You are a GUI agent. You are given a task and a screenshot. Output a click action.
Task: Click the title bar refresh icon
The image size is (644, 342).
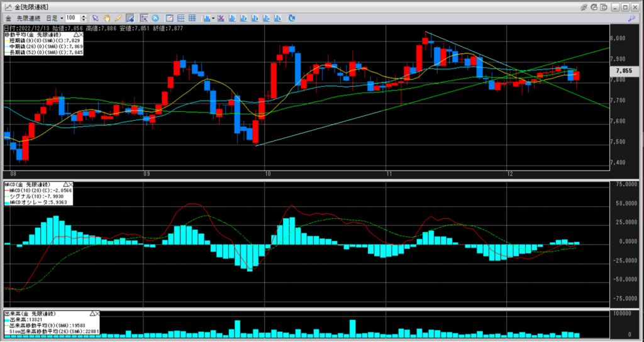tap(594, 7)
